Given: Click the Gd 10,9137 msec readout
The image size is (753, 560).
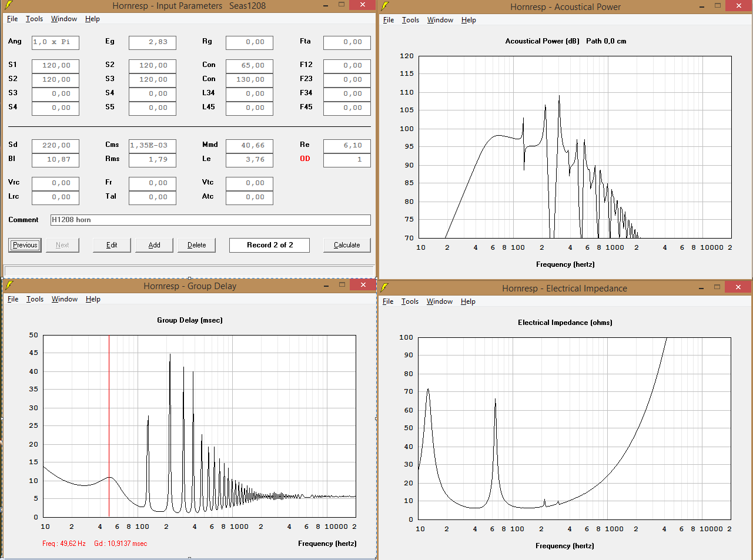Looking at the screenshot, I should coord(121,544).
